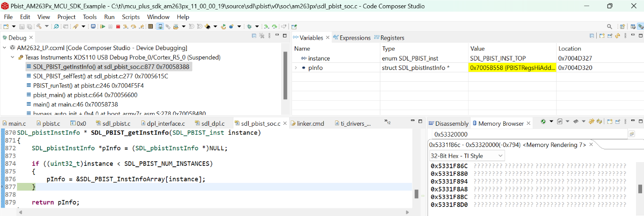
Task: Collapse all in Variables view
Action: [592, 36]
